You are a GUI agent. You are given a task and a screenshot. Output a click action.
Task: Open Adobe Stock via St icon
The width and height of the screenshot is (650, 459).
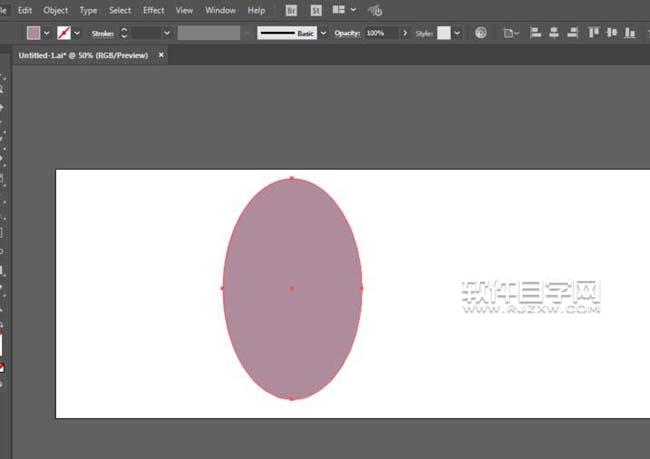(316, 10)
